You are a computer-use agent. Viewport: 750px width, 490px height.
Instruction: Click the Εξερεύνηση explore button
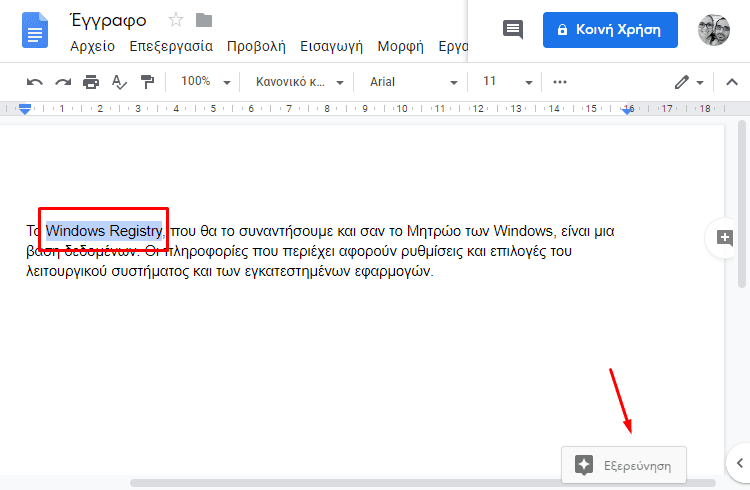pos(624,465)
